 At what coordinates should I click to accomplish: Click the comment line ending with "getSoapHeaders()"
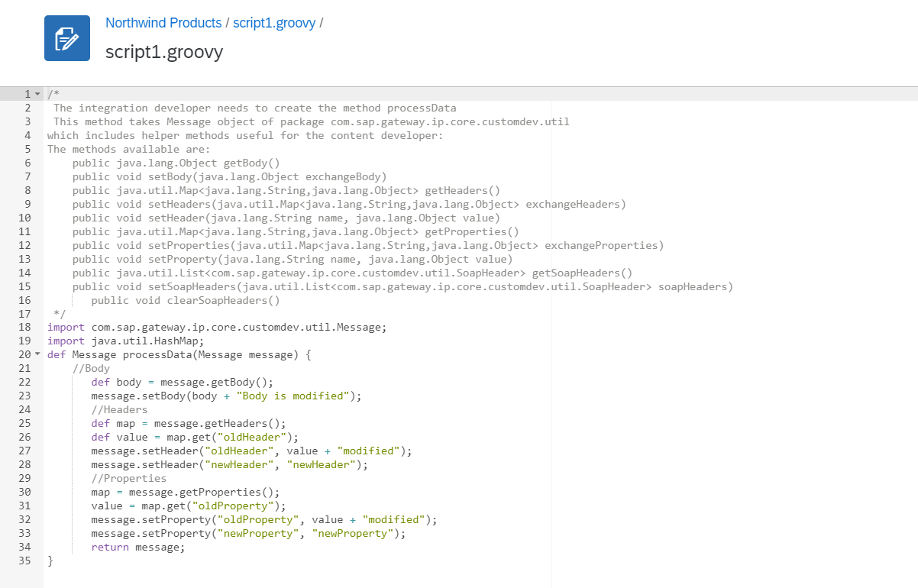[x=353, y=273]
